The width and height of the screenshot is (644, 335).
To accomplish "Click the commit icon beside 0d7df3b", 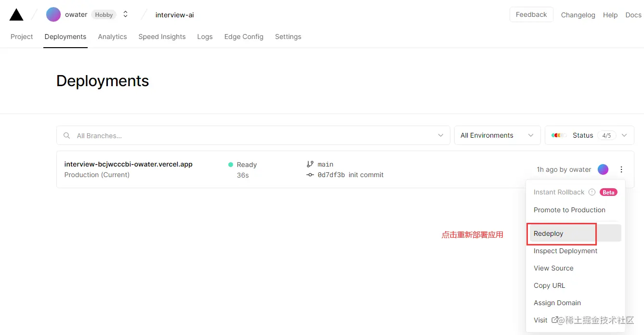I will click(310, 175).
